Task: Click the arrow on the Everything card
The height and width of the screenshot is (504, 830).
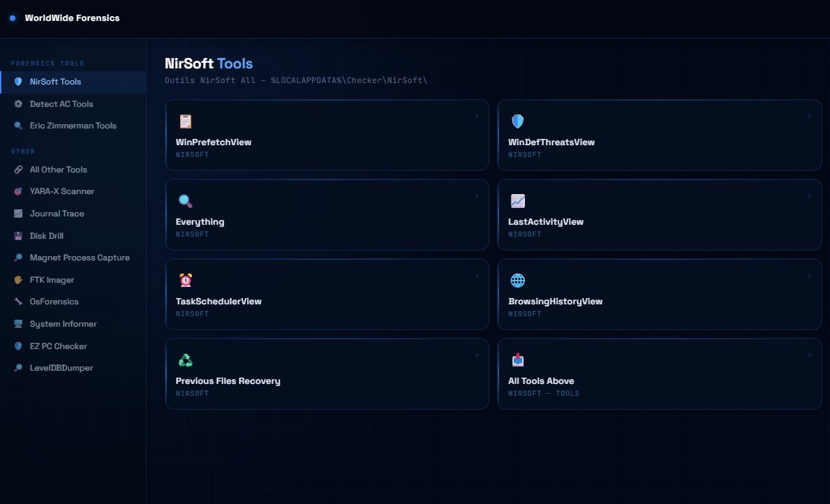Action: point(477,196)
